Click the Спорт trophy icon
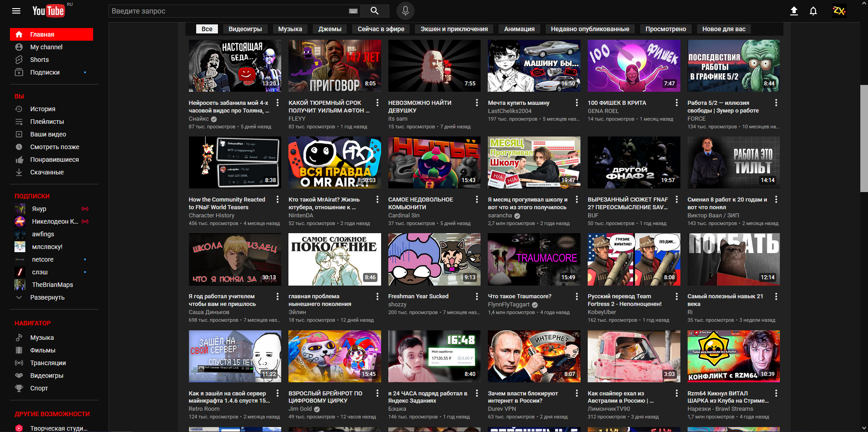The width and height of the screenshot is (868, 432). pyautogui.click(x=19, y=388)
